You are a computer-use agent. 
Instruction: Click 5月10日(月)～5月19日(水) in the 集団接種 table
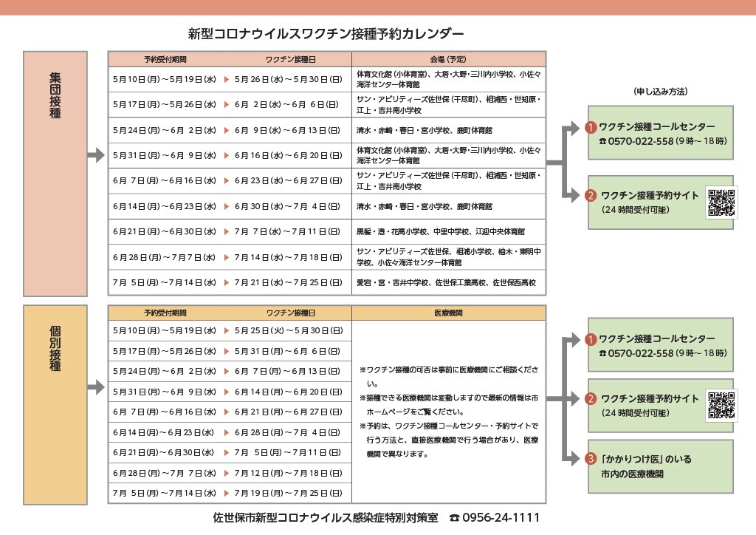[165, 79]
